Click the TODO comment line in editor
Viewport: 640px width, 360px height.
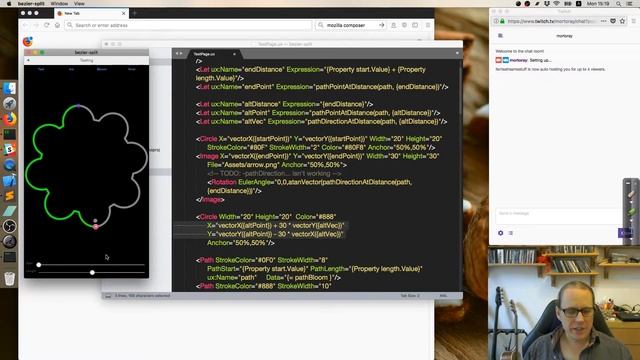274,173
